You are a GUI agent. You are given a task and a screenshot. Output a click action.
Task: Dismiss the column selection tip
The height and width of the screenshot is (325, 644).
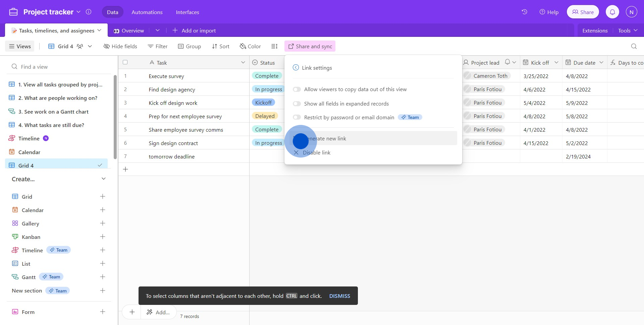click(x=339, y=296)
